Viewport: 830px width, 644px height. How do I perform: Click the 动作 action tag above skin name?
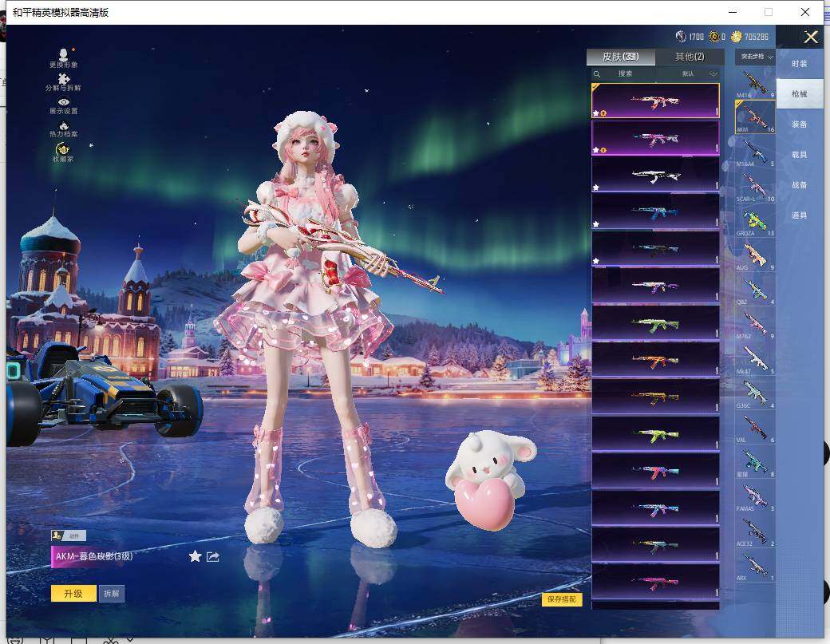[69, 535]
